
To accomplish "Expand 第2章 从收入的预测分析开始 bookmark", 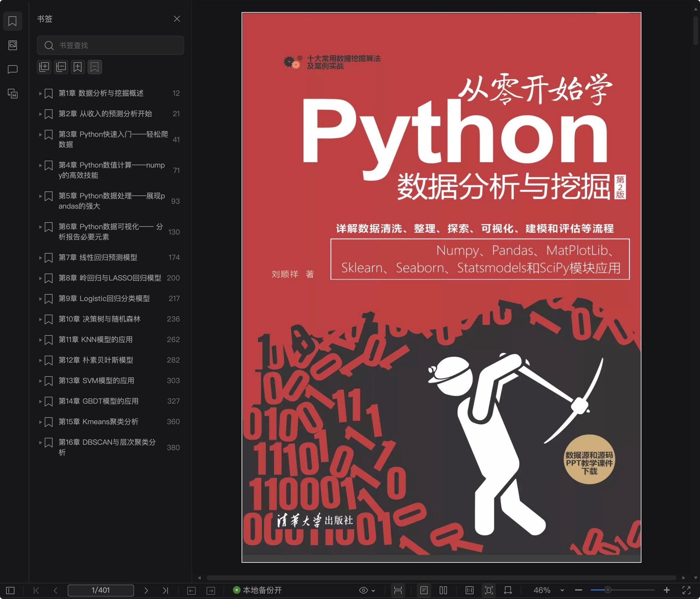I will [x=40, y=114].
